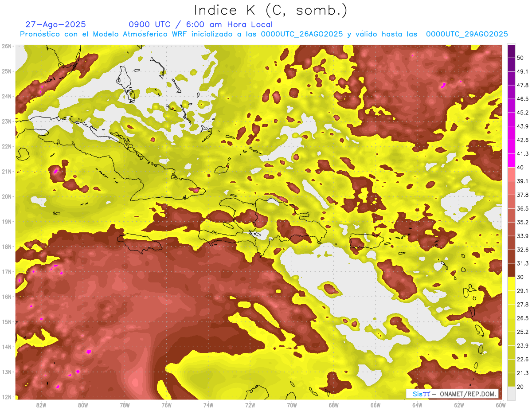532x411 pixels.
Task: Click the bright magenta swatch between 40 and 41.3
Action: 511,160
